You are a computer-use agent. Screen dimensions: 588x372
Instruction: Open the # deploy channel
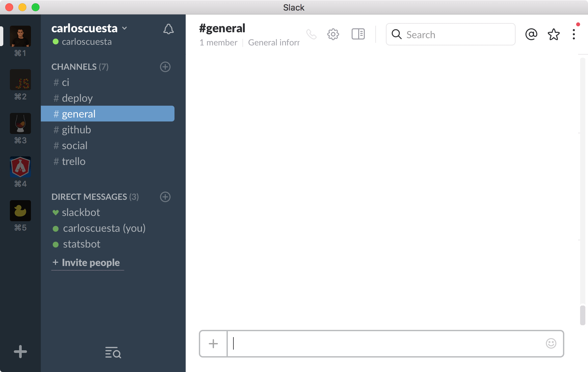click(108, 98)
